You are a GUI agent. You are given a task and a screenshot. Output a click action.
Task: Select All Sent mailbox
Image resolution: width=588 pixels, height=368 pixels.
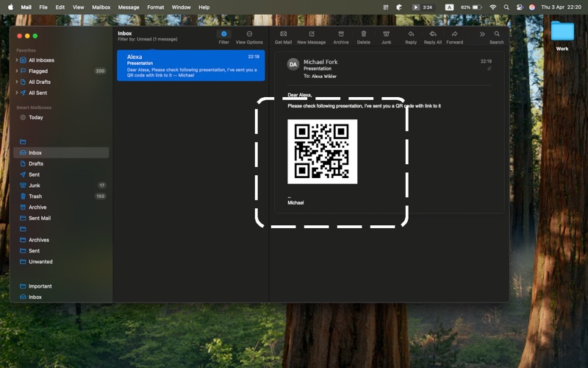point(38,93)
